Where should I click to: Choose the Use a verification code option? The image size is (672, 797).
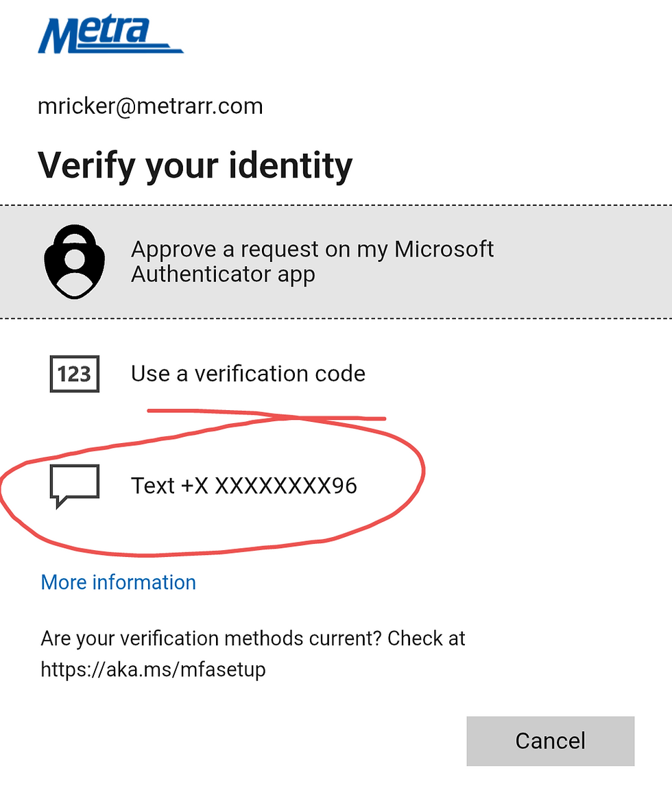[248, 374]
